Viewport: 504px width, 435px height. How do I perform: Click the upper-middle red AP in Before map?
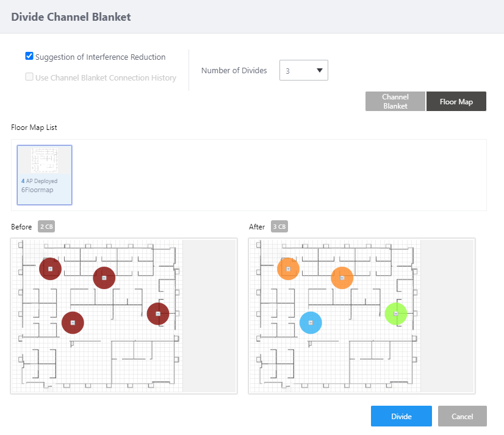pos(104,278)
